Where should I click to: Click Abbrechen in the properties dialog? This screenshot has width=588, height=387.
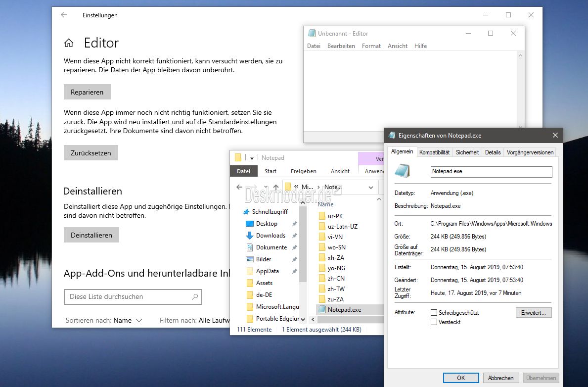[500, 378]
